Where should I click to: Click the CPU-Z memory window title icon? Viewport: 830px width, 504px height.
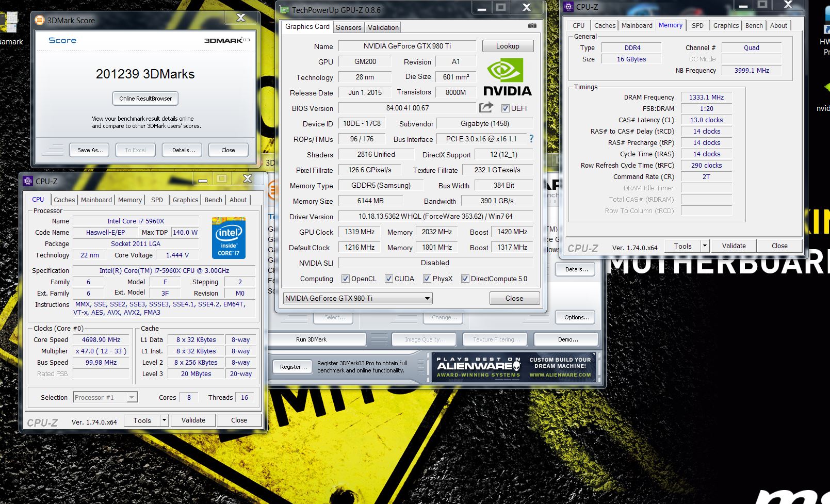(x=568, y=7)
